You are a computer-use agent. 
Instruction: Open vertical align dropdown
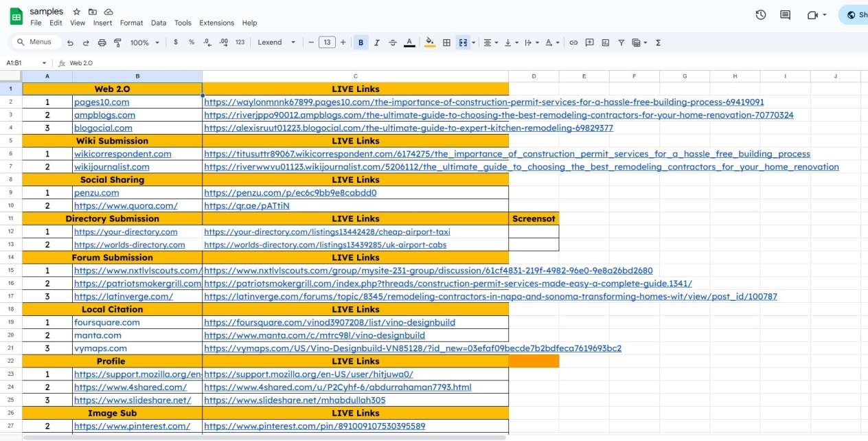point(511,43)
